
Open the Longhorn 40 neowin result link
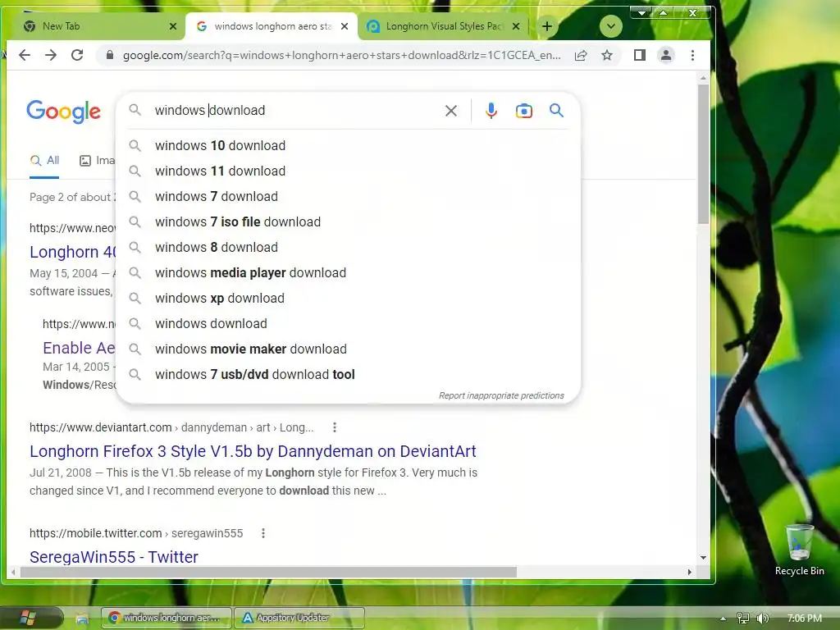(73, 252)
